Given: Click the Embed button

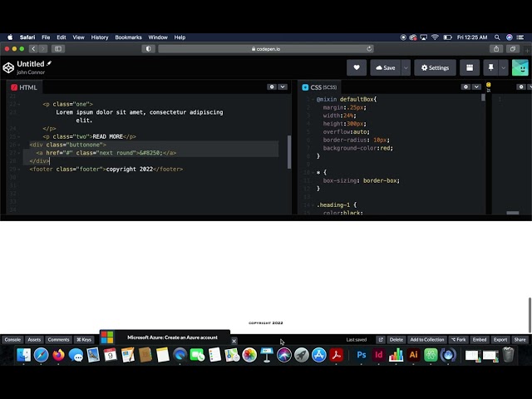Looking at the screenshot, I should click(x=480, y=339).
